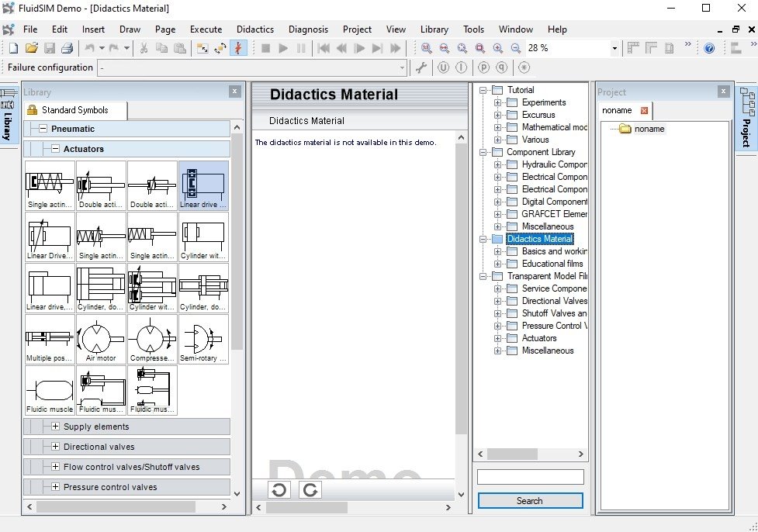Click the didactics content vertical scrollbar

[x=461, y=289]
